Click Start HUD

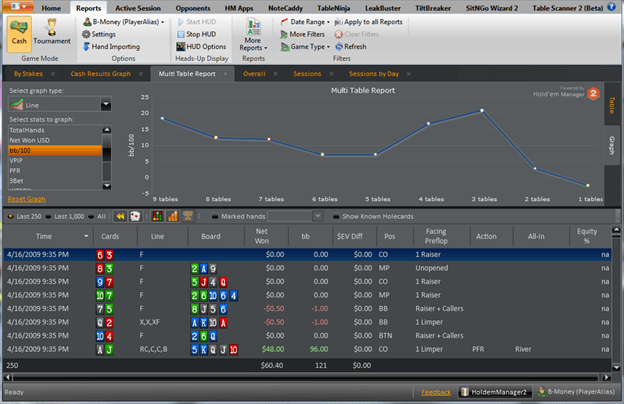click(x=197, y=22)
